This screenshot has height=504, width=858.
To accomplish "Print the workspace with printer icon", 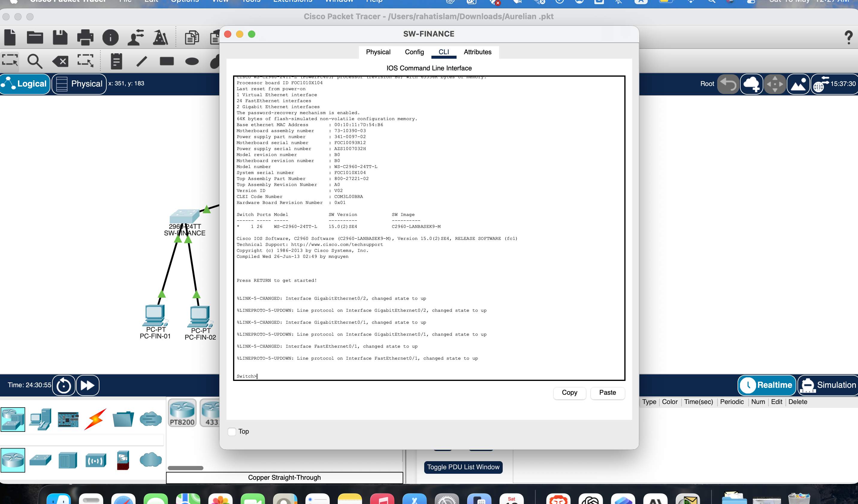I will click(x=85, y=37).
